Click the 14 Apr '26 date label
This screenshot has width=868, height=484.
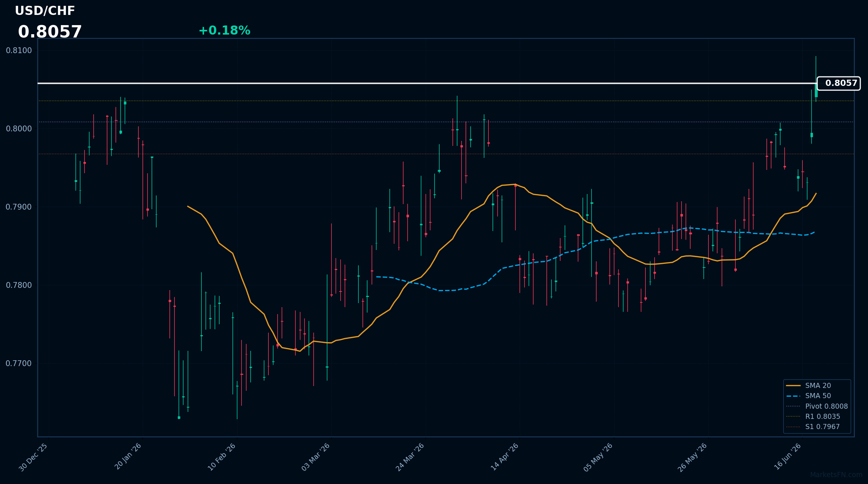[504, 457]
